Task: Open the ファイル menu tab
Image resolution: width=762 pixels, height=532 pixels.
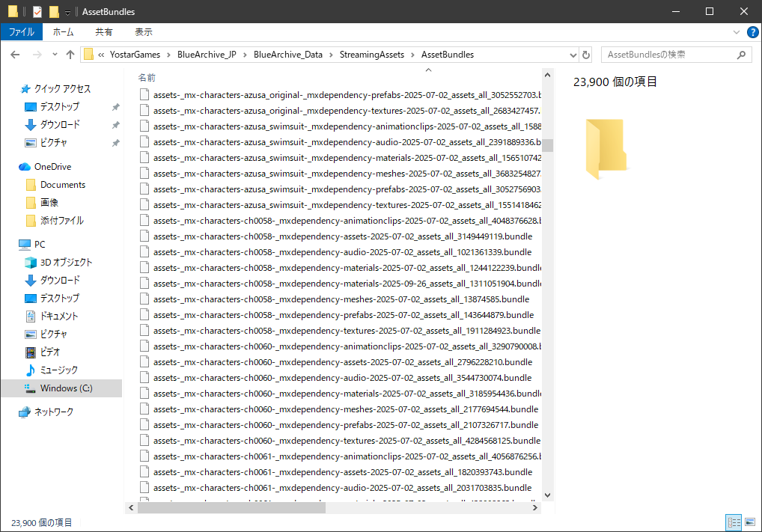Action: pos(21,32)
